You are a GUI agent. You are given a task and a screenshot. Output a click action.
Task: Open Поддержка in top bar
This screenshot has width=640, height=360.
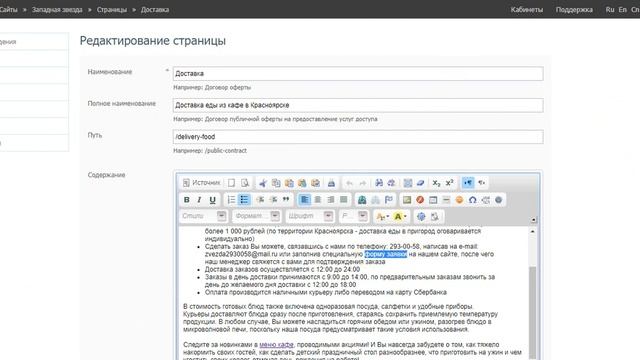tap(574, 10)
